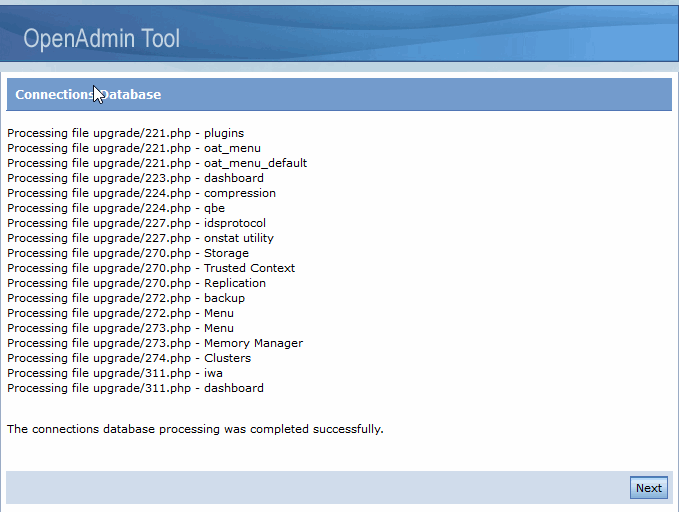Select the 270.php Replication log line
This screenshot has width=679, height=512.
[x=136, y=283]
